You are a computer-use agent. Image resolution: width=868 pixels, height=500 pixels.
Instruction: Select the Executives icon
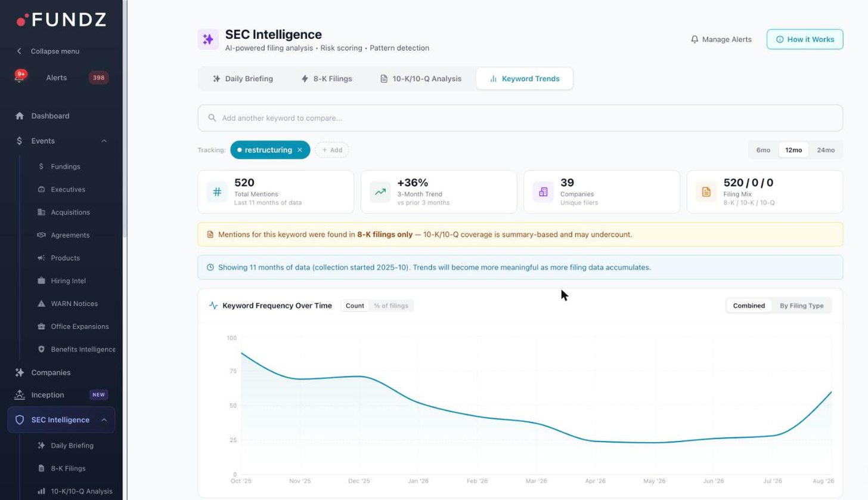tap(41, 189)
